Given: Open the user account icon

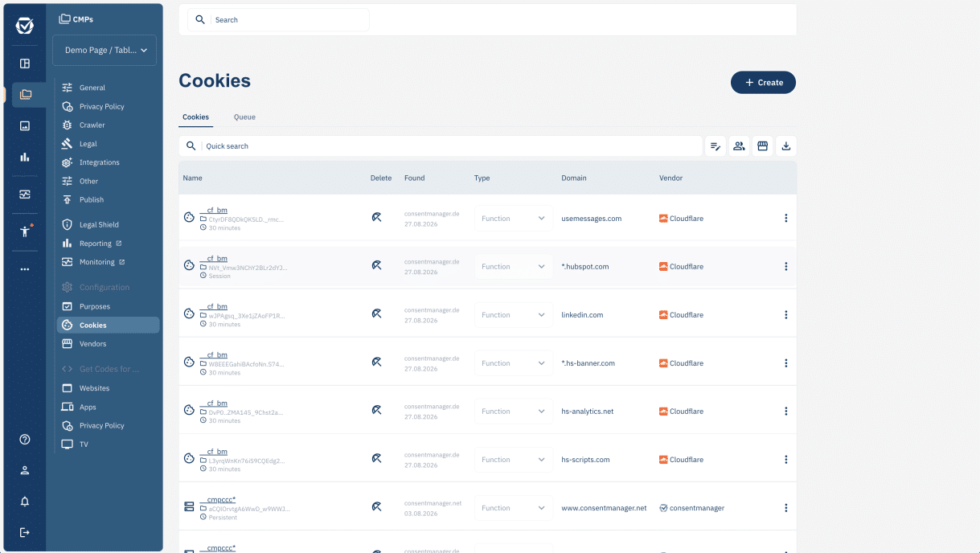Looking at the screenshot, I should click(x=25, y=470).
